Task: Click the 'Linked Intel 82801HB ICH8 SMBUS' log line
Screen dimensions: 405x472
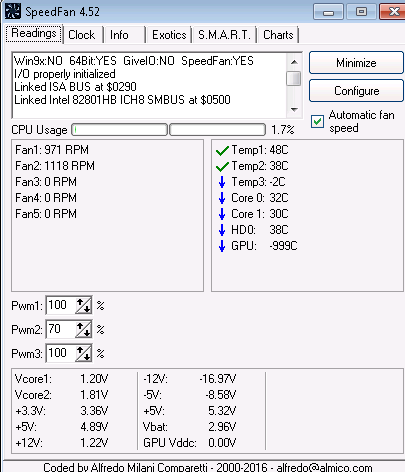Action: 122,100
